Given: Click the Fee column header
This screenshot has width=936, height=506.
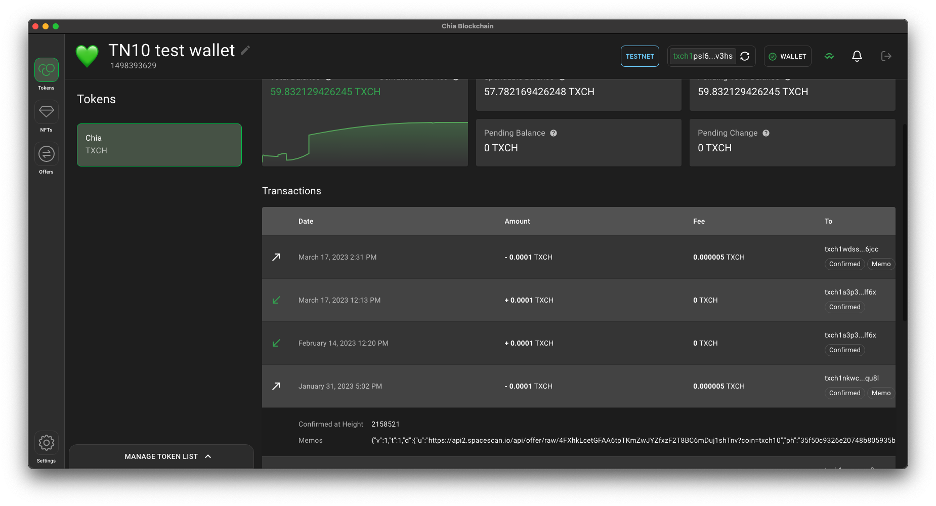Looking at the screenshot, I should (x=699, y=221).
